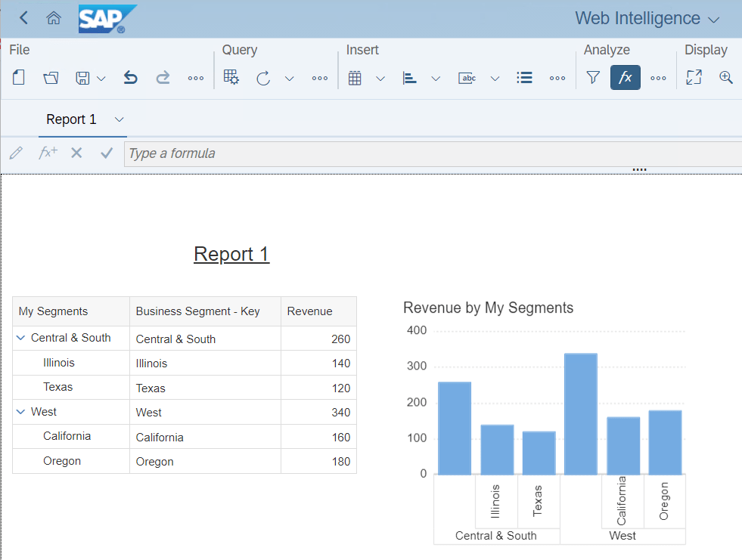
Task: Open the Edit Query data provider icon
Action: [231, 77]
